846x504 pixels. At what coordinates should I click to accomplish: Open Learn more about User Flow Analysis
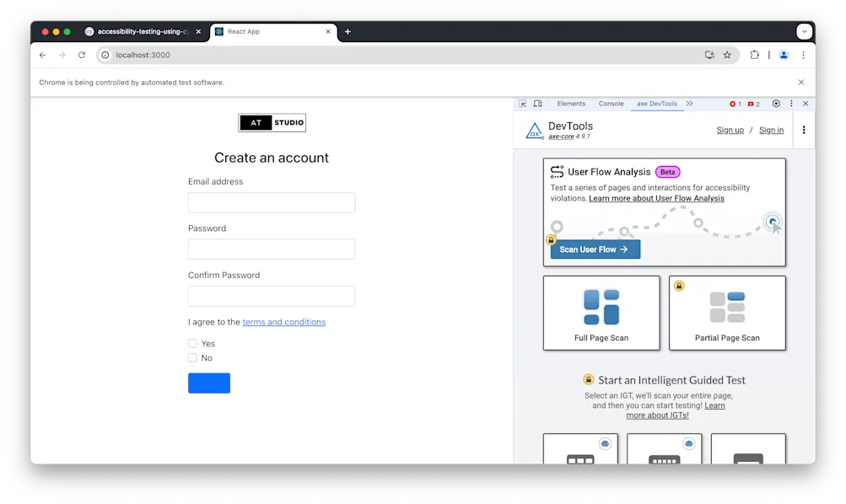coord(656,198)
